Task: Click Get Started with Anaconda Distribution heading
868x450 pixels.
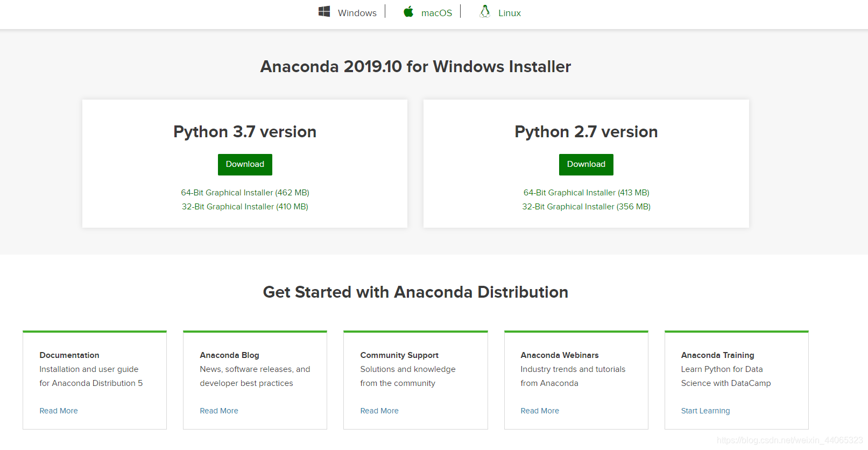Action: (x=415, y=292)
